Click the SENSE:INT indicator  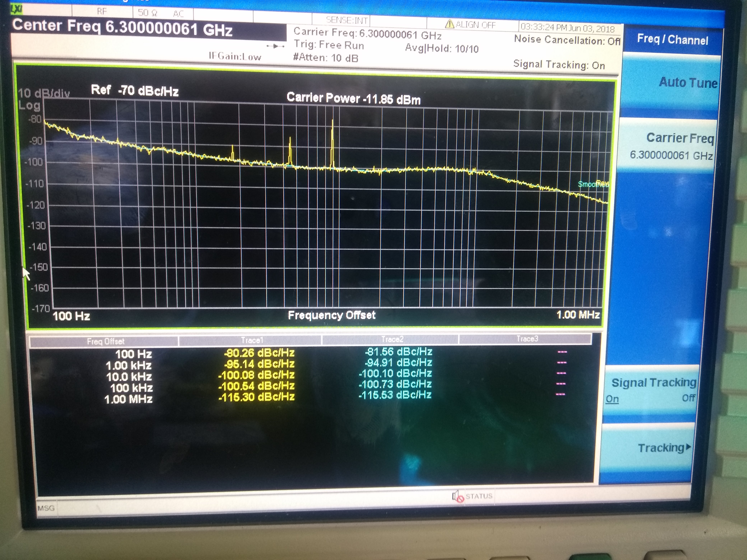pos(347,20)
